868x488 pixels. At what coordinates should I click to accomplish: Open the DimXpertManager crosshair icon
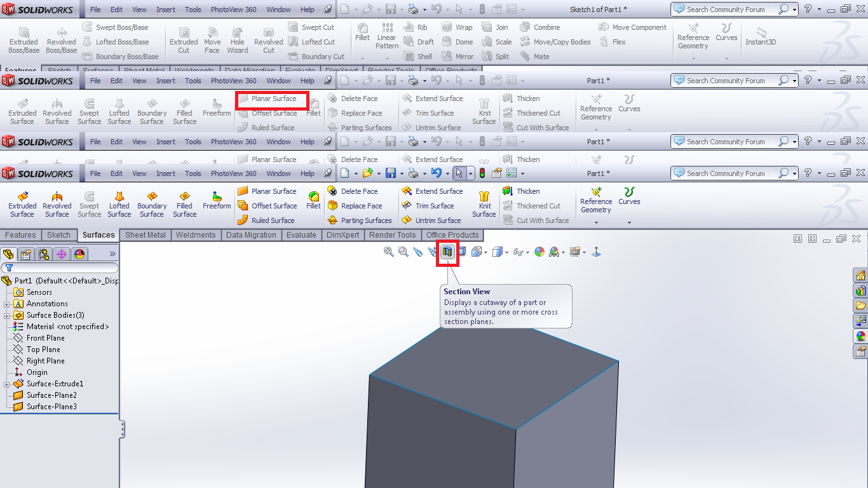(62, 254)
